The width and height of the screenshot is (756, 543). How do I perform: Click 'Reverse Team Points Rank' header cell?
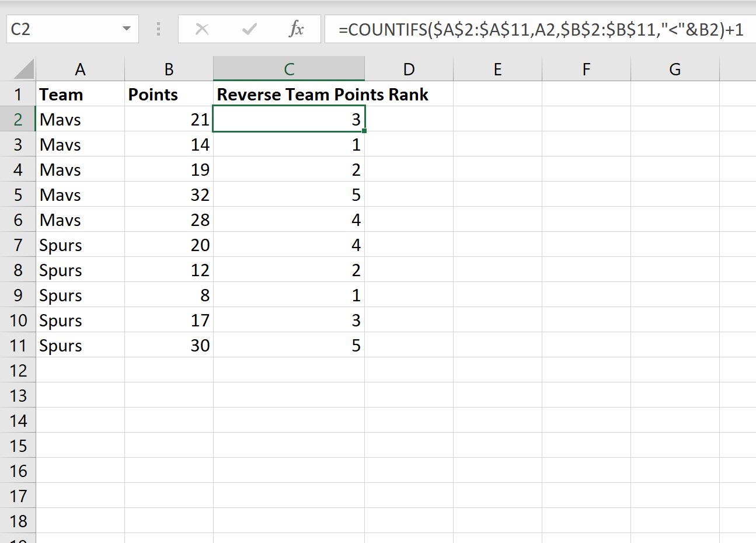[x=289, y=94]
